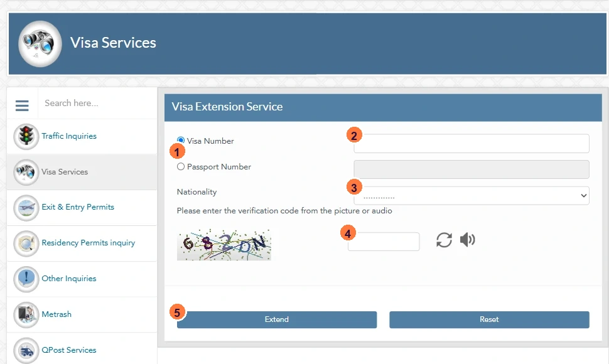Screen dimensions: 609x364
Task: Focus the Visa Number input field
Action: coord(471,144)
